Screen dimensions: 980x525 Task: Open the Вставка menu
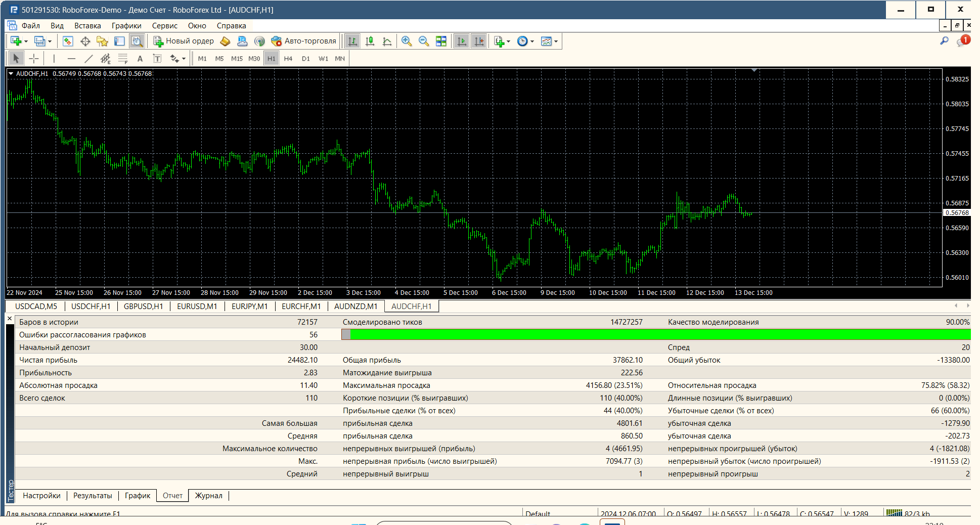click(87, 26)
